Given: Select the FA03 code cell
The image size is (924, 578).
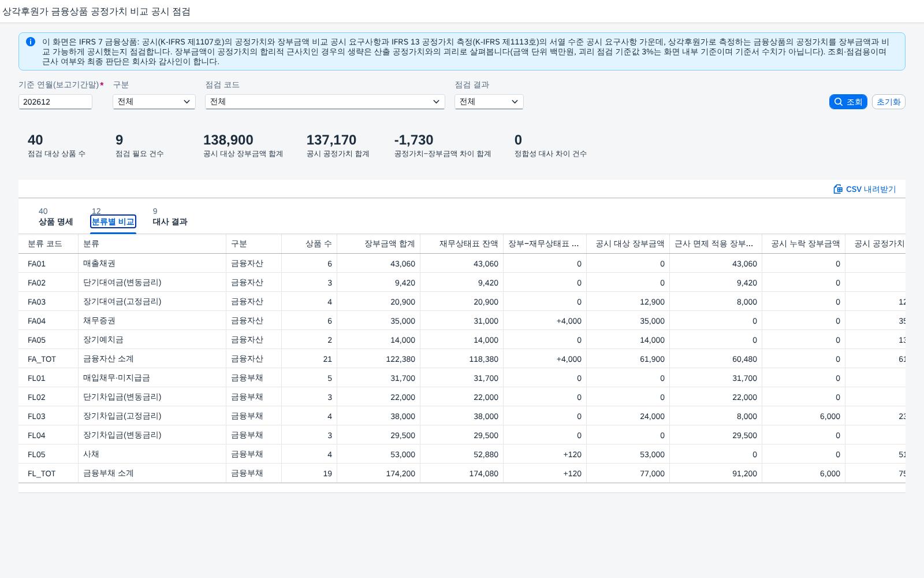Looking at the screenshot, I should coord(49,302).
